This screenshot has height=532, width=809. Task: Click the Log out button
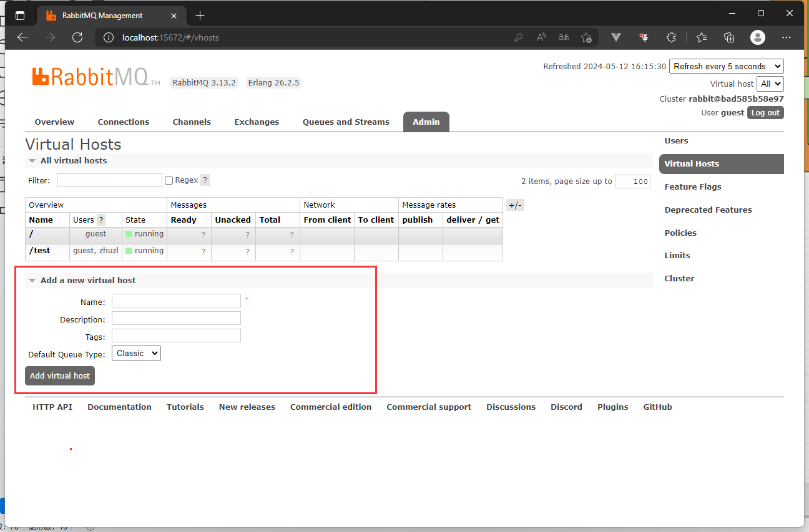click(765, 113)
